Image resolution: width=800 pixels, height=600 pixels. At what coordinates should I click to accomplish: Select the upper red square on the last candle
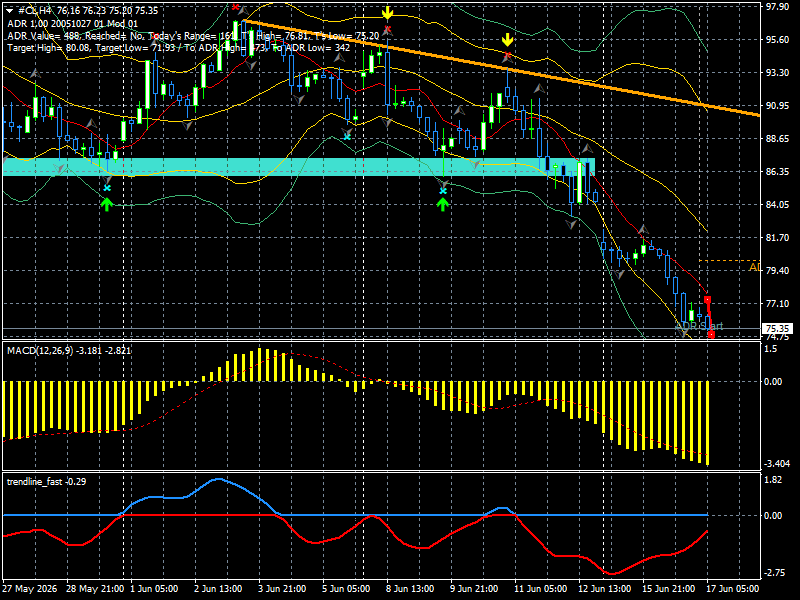coord(707,300)
